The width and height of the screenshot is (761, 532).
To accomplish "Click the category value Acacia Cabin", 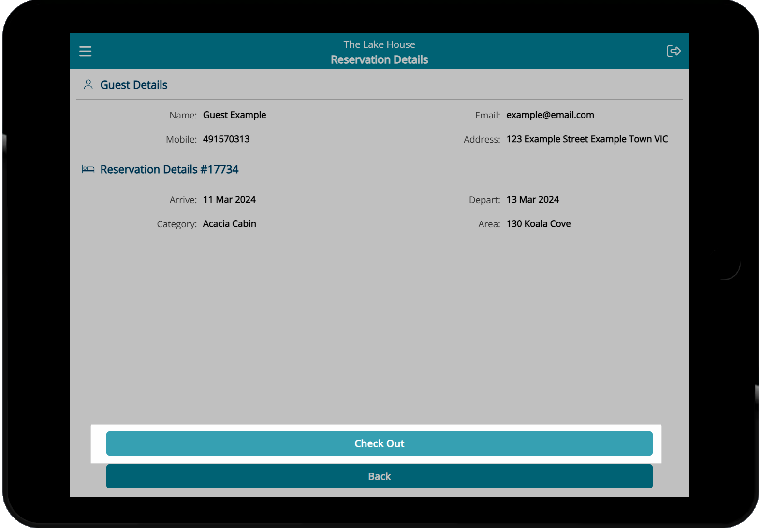I will point(230,224).
